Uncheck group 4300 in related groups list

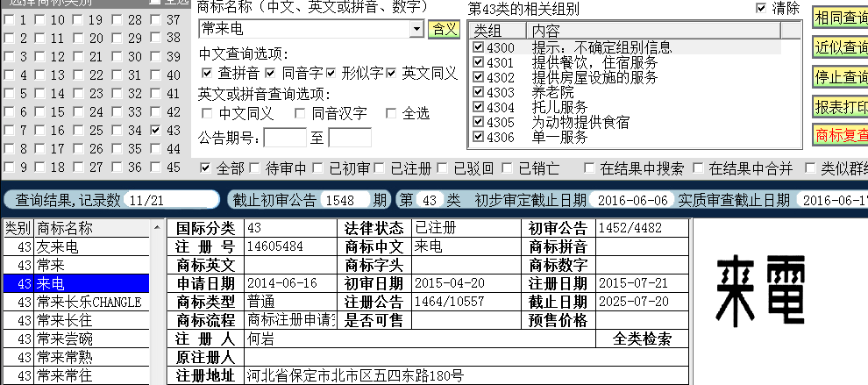[x=479, y=47]
